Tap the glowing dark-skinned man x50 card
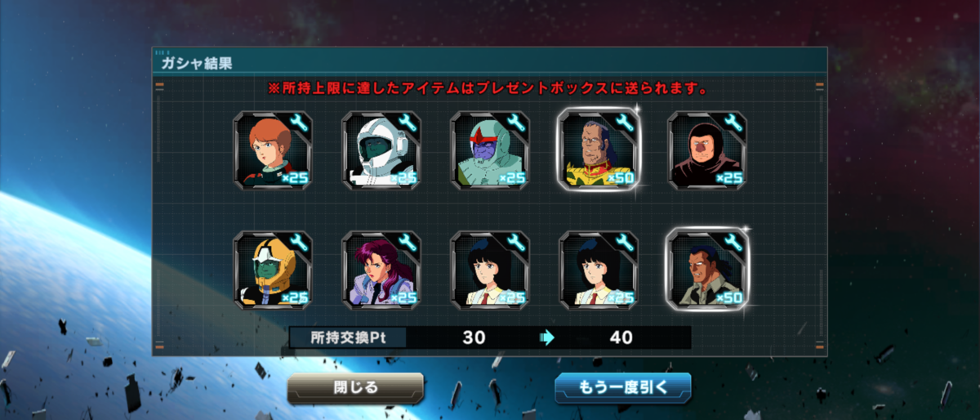Viewport: 980px width, 420px height. click(x=707, y=269)
